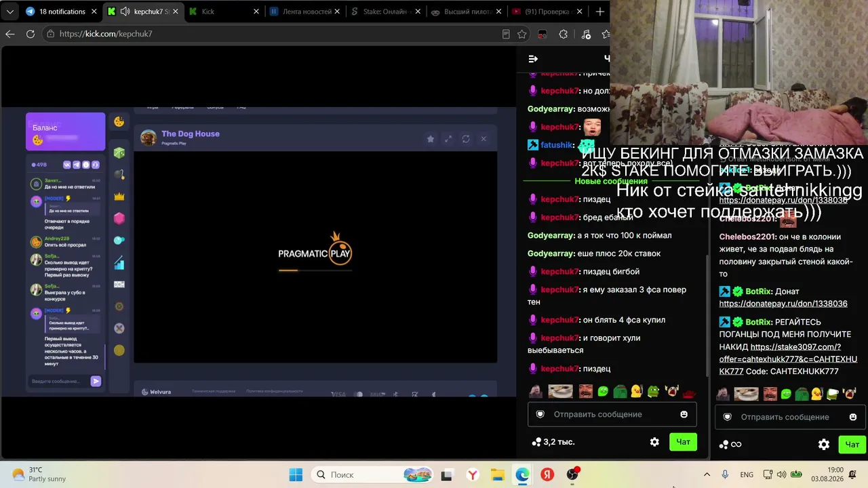Click username Chelebos2201 on the message about колонии

(x=747, y=237)
